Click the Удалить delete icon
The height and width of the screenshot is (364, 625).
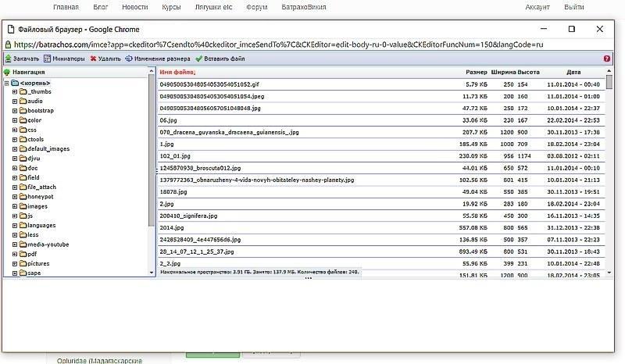pyautogui.click(x=94, y=58)
